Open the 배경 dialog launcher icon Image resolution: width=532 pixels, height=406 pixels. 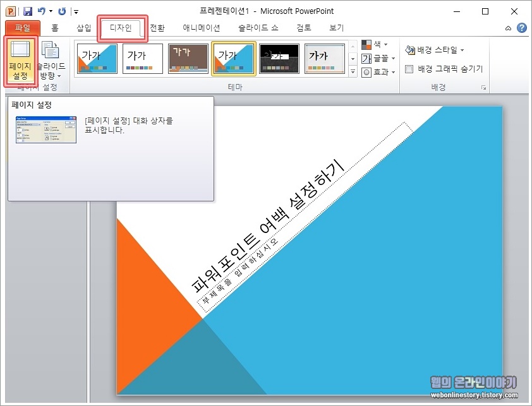483,88
